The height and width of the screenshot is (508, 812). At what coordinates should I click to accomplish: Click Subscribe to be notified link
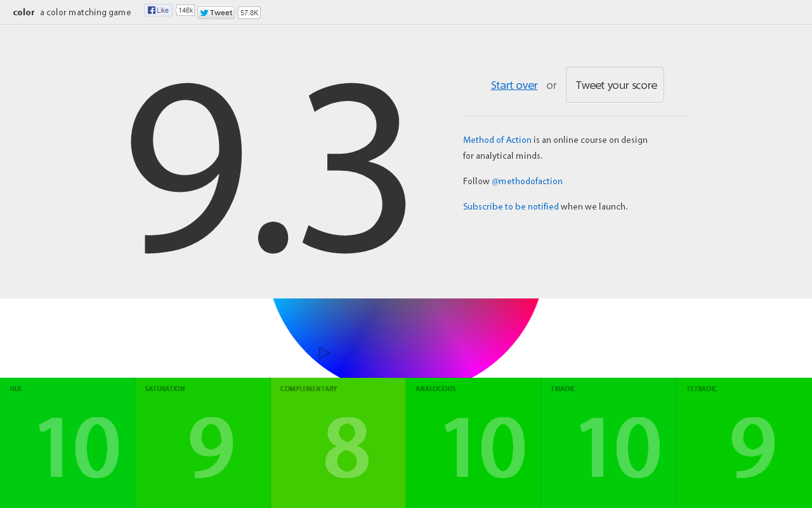pyautogui.click(x=511, y=206)
